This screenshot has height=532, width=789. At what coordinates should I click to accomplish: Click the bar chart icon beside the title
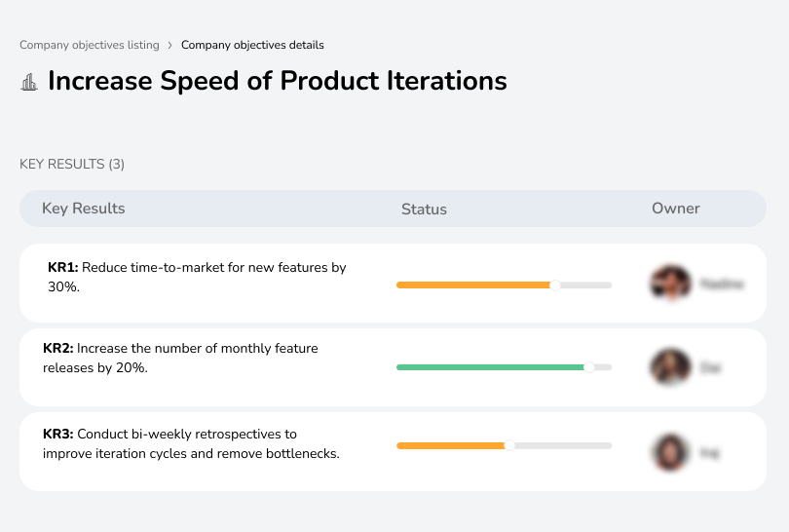click(29, 82)
